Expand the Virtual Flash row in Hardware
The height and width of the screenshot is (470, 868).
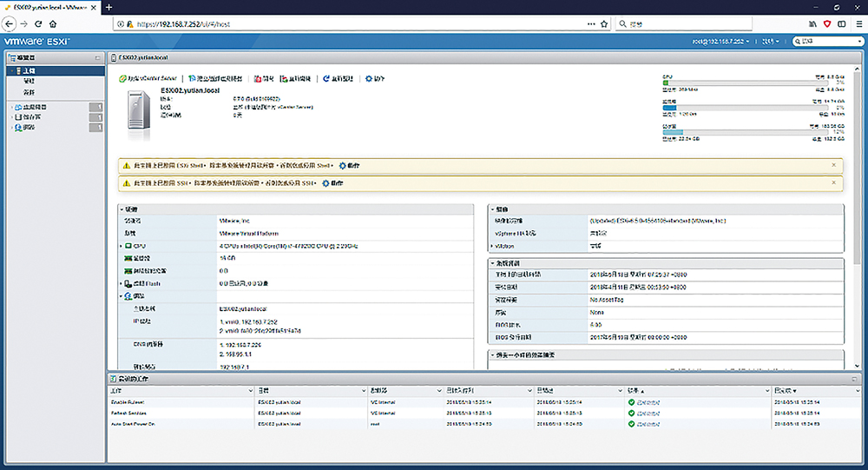coord(122,283)
